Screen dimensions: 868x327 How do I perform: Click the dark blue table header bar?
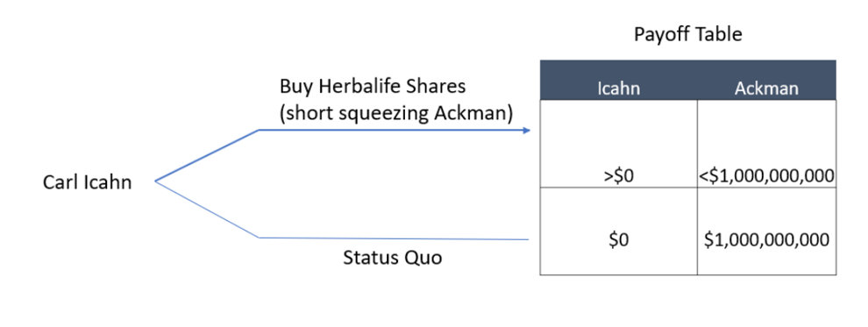[687, 80]
